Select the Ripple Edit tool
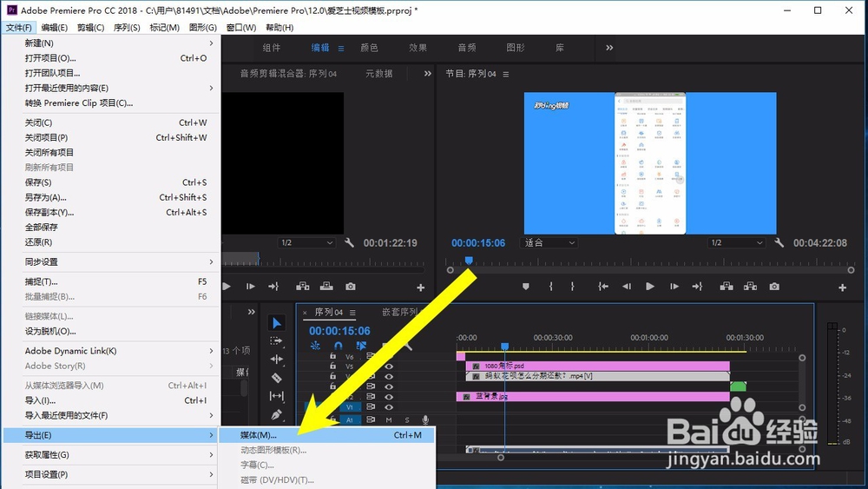 point(277,360)
